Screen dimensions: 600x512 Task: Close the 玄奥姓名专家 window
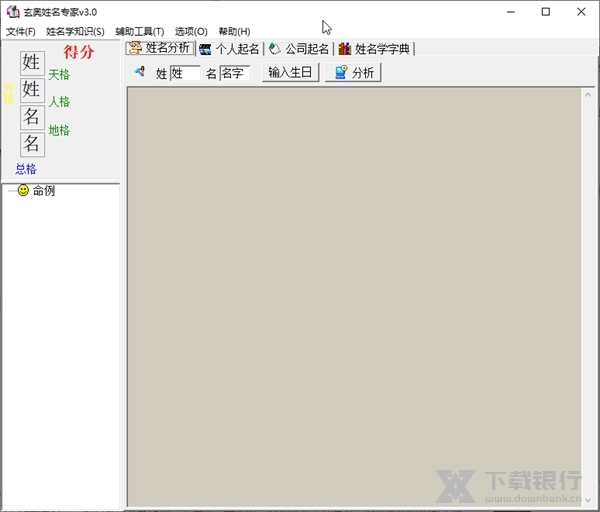click(581, 12)
